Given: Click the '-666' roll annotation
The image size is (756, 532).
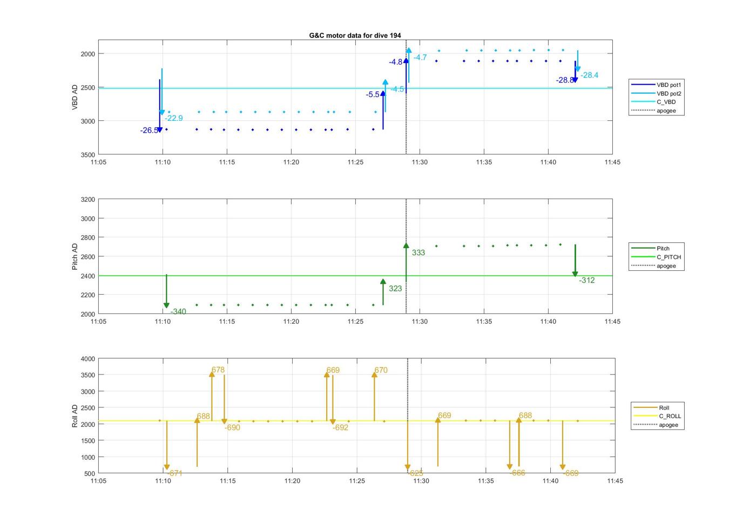Looking at the screenshot, I should [x=517, y=473].
